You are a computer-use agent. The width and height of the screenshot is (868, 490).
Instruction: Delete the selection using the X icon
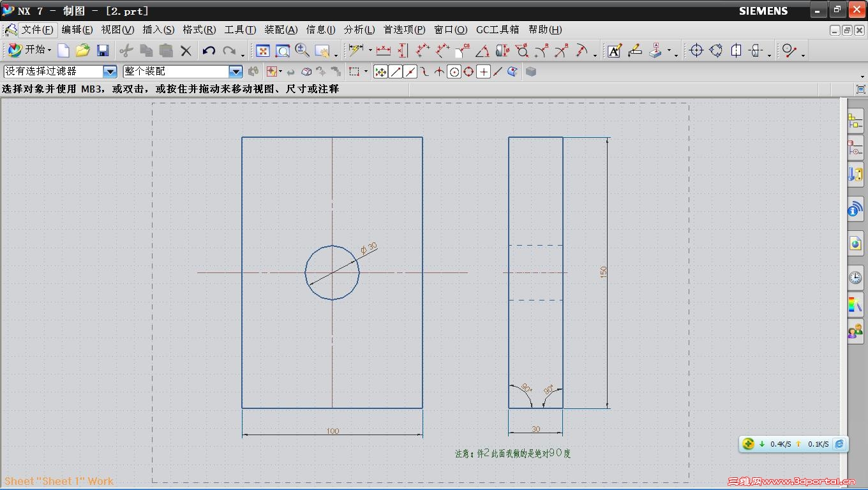(x=186, y=50)
